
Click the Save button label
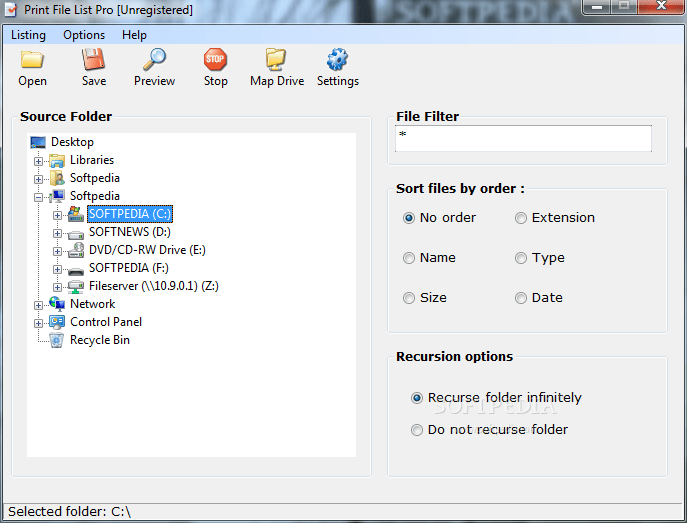click(94, 81)
